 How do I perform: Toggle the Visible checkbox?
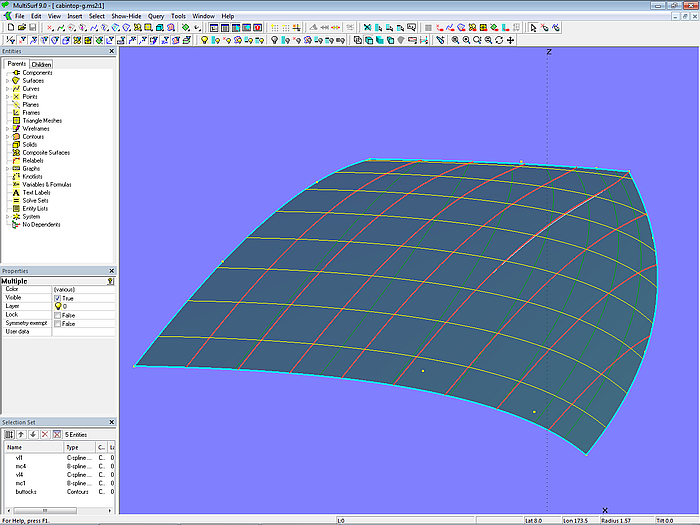(x=57, y=298)
